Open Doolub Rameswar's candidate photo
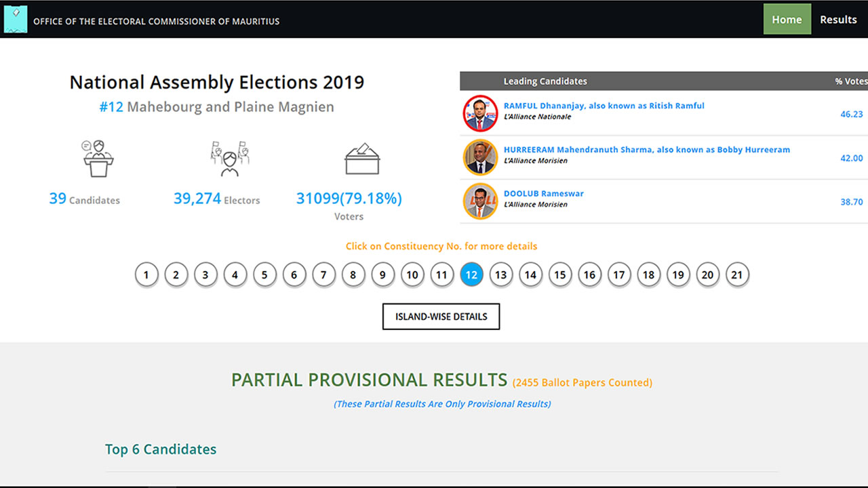 [x=480, y=201]
